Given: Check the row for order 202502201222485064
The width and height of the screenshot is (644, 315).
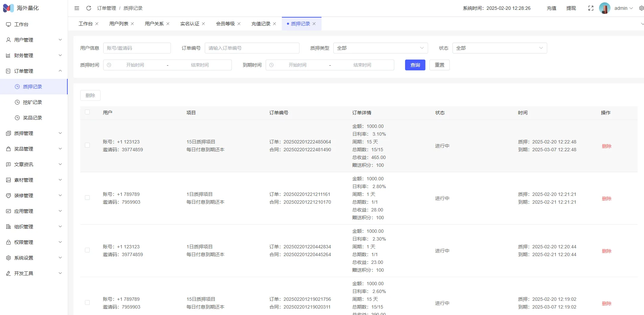Looking at the screenshot, I should 87,145.
